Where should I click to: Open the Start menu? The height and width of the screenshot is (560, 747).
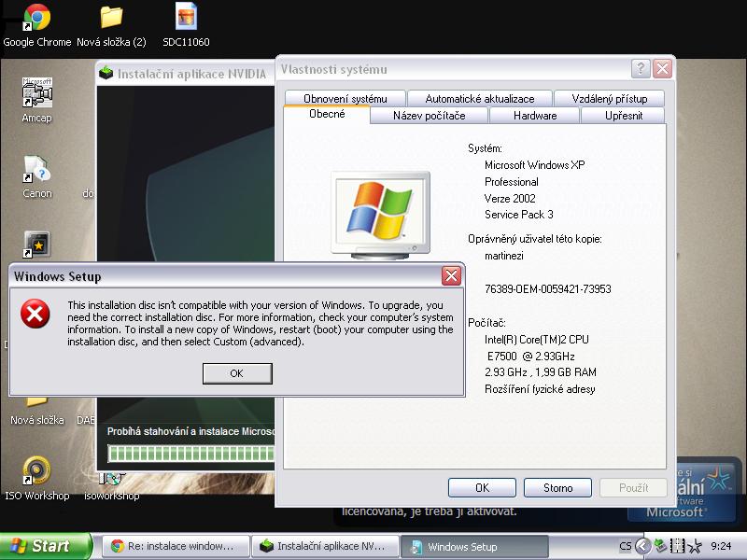point(46,546)
